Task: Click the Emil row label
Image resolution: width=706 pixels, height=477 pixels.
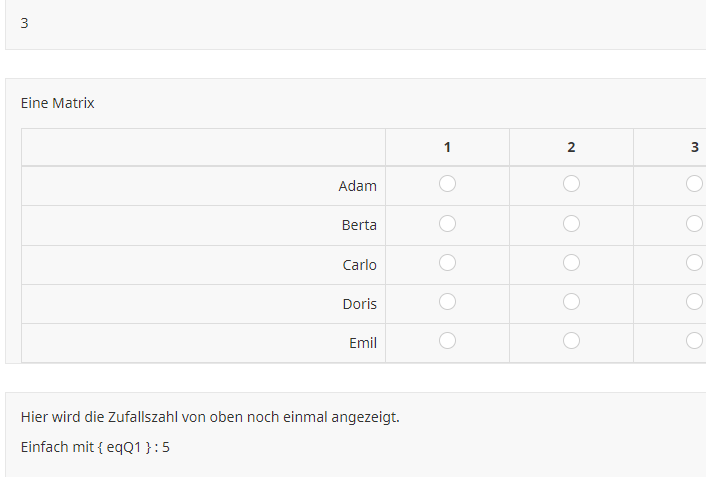Action: (363, 343)
